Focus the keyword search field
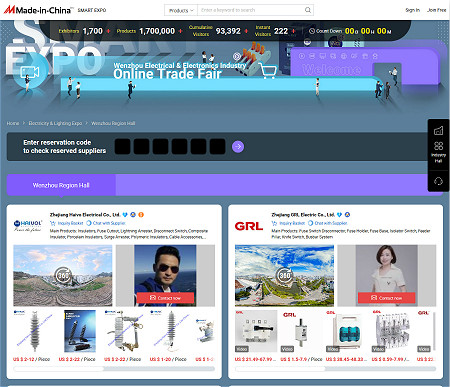 [251, 10]
